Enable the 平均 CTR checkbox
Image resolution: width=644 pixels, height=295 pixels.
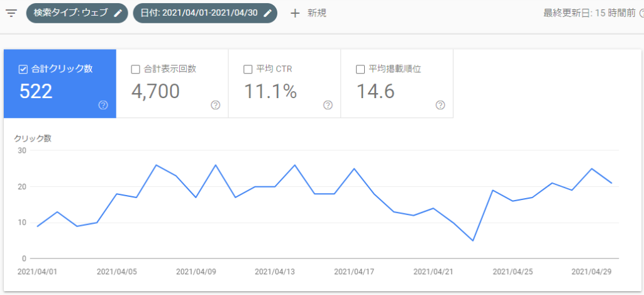(x=247, y=69)
